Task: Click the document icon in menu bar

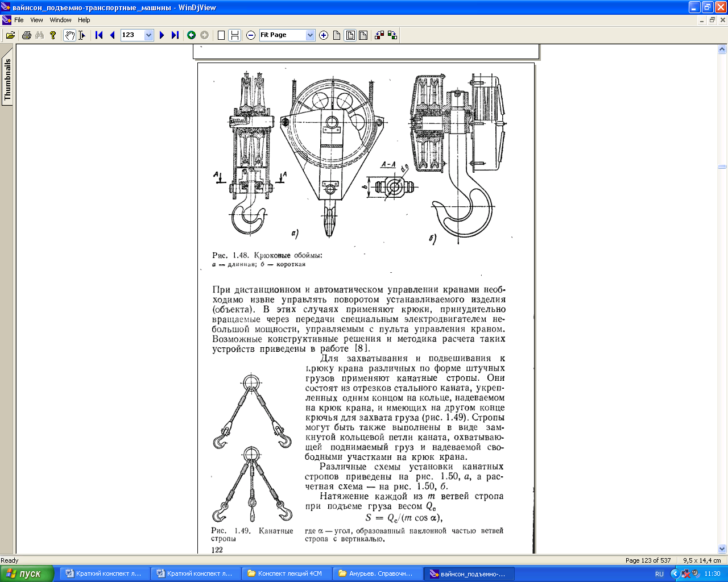Action: click(x=7, y=20)
